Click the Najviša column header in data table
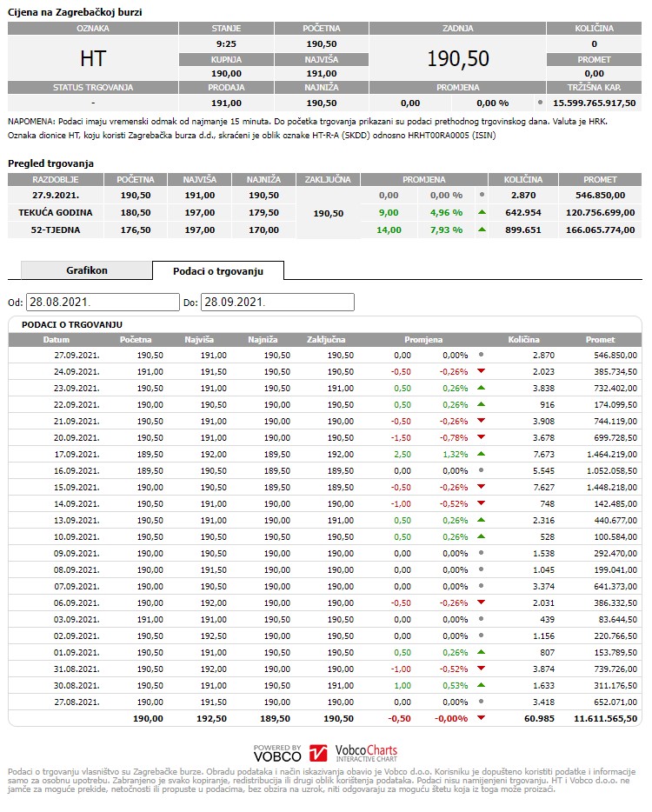The height and width of the screenshot is (812, 652). pos(199,340)
